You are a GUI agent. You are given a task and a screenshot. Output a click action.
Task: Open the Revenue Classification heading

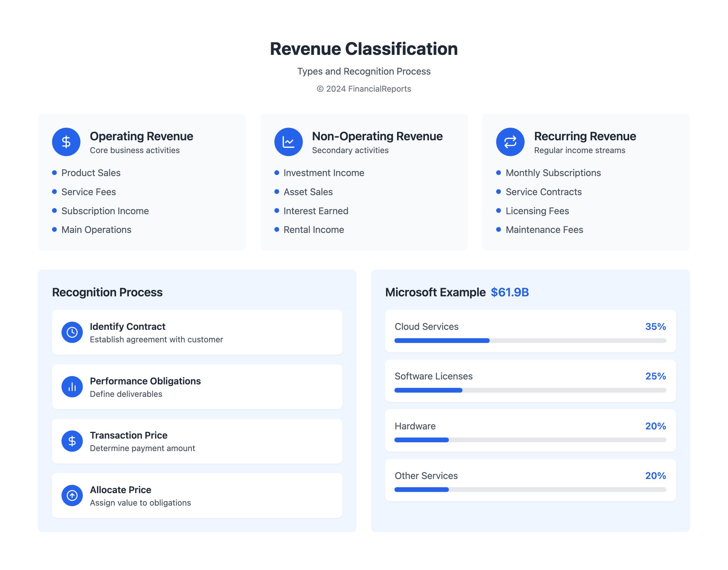click(364, 49)
